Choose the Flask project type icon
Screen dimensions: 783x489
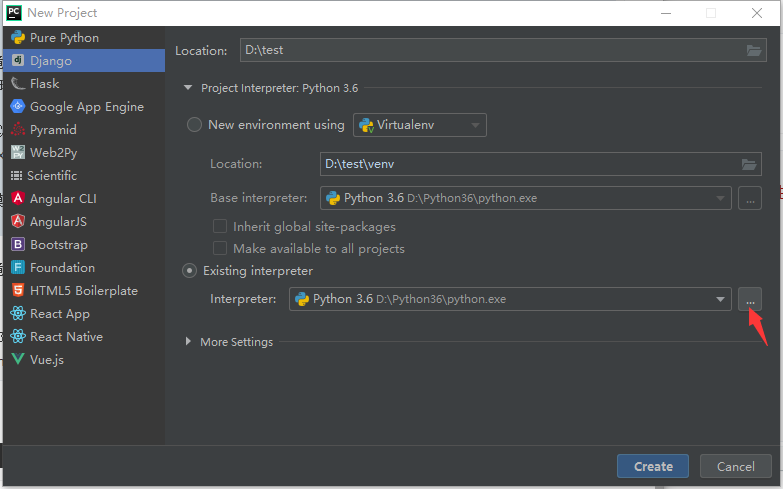tap(18, 84)
